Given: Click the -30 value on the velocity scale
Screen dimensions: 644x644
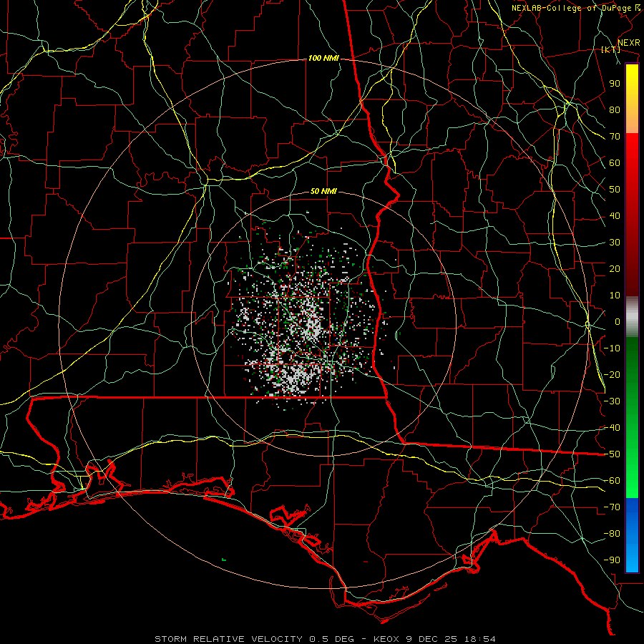Looking at the screenshot, I should [x=612, y=401].
